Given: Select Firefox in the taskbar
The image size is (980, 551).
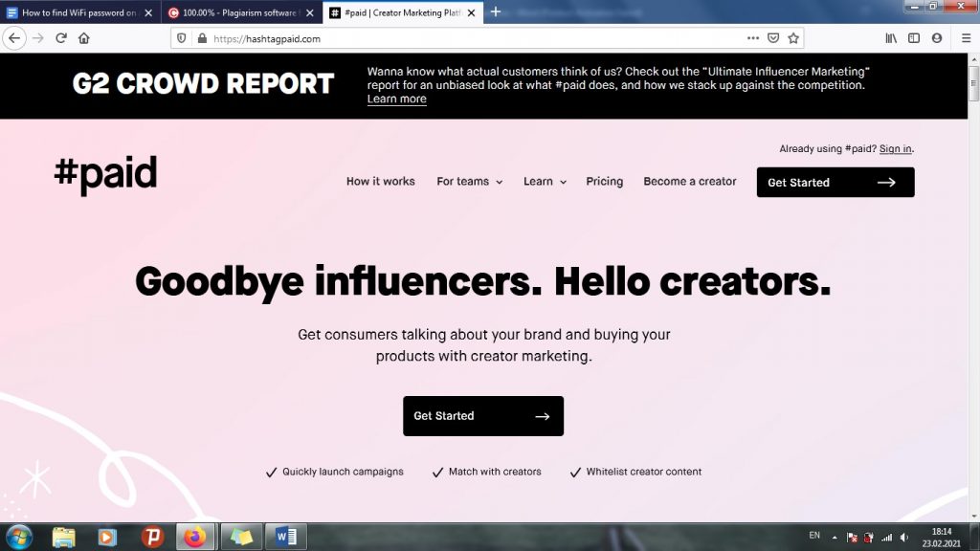Looking at the screenshot, I should (x=195, y=537).
